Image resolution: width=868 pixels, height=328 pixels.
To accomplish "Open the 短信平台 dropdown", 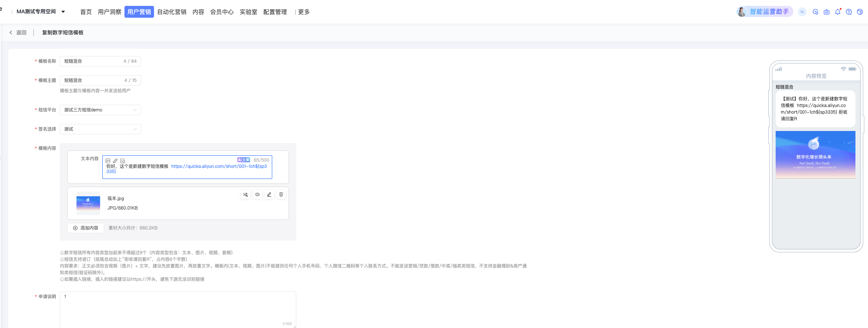I will point(100,110).
